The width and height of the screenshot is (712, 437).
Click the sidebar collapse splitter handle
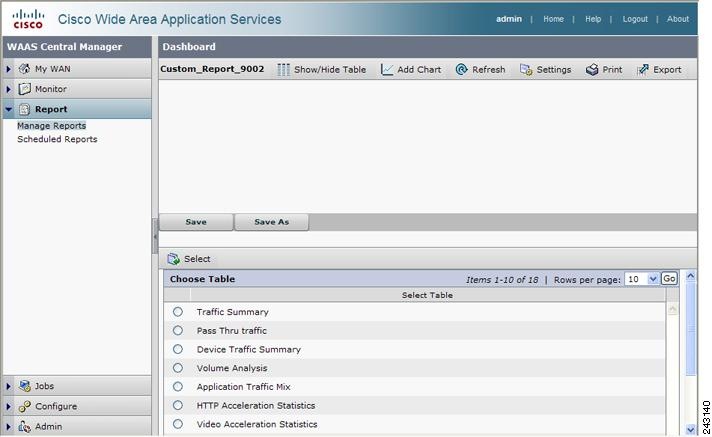(155, 236)
